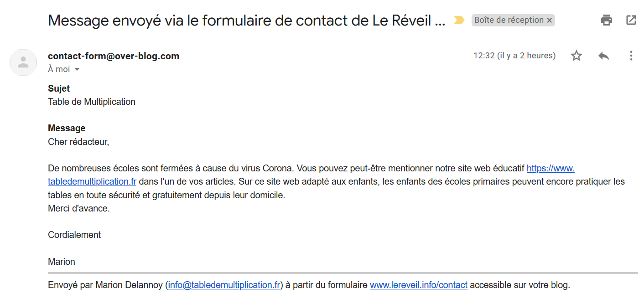
Task: Click the email subject title
Action: pyautogui.click(x=246, y=21)
